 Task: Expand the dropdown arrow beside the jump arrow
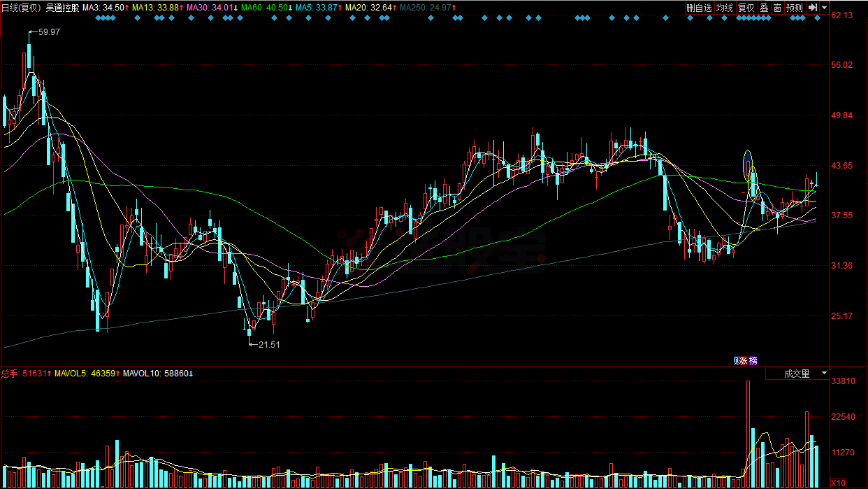824,8
